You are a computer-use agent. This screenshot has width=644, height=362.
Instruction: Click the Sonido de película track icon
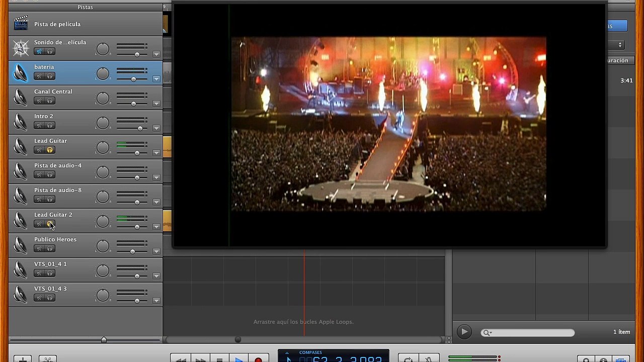pos(21,48)
